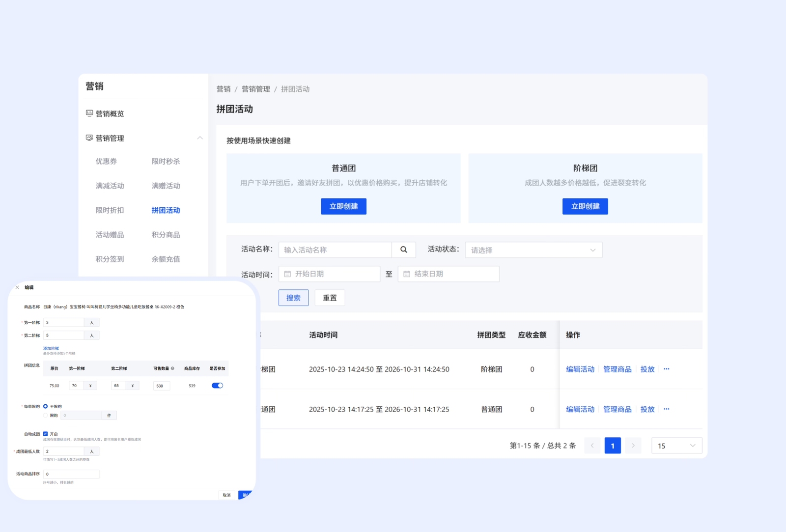Screen dimensions: 786x532
Task: Open the 活动状态 dropdown
Action: point(533,250)
